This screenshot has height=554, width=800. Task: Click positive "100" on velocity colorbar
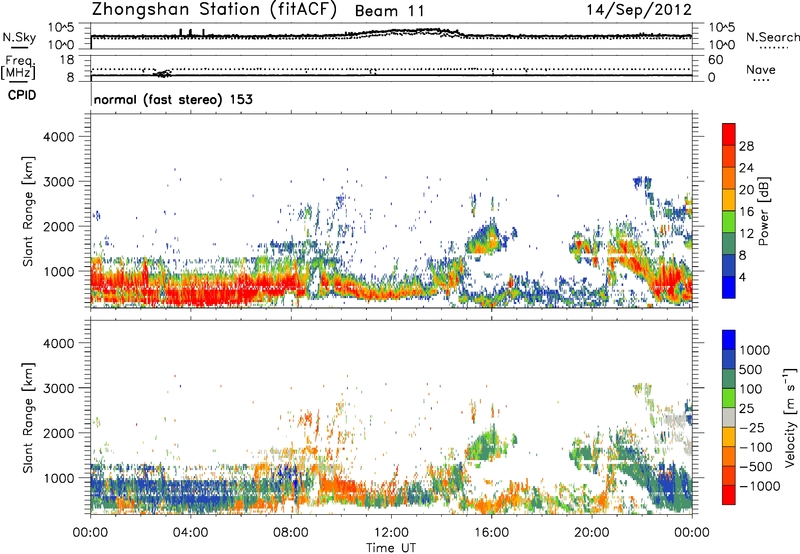[x=751, y=389]
